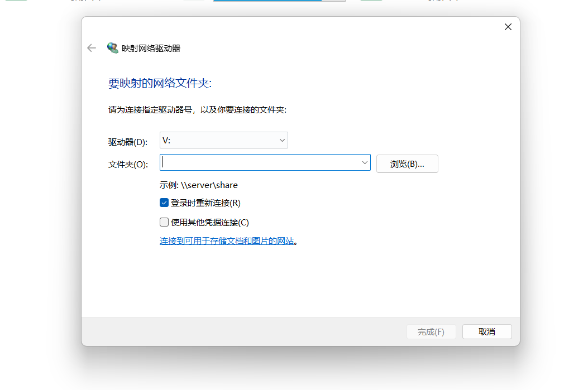This screenshot has height=390, width=588.
Task: Click the back arrow in the dialog header
Action: [92, 48]
